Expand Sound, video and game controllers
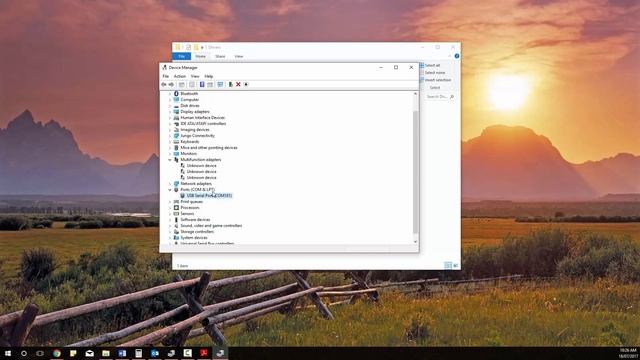The height and width of the screenshot is (360, 640). click(170, 226)
